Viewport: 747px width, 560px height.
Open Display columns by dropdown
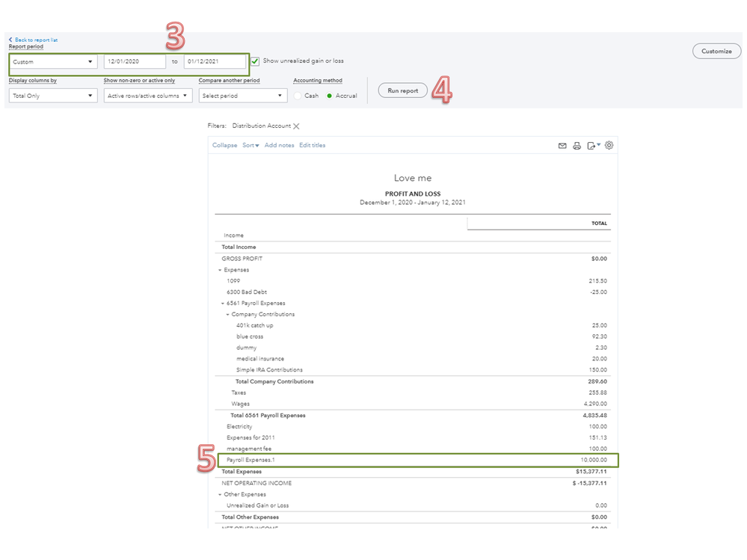click(x=53, y=96)
